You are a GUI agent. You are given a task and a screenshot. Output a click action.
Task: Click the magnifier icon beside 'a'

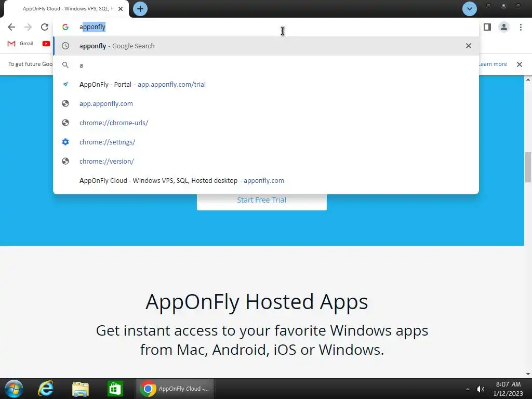65,65
